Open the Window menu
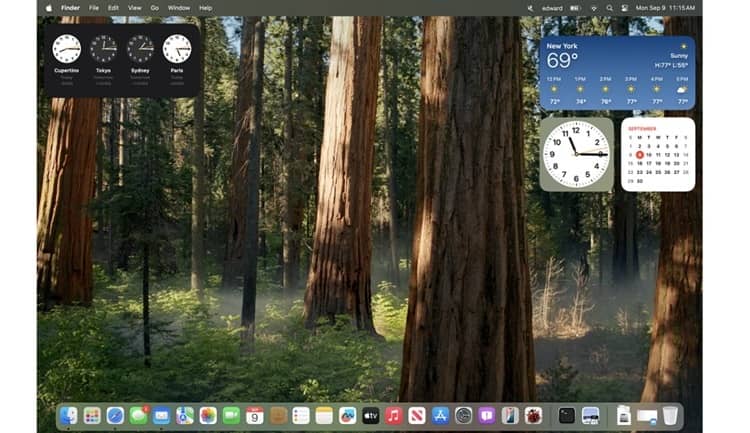The height and width of the screenshot is (433, 750). (x=179, y=8)
